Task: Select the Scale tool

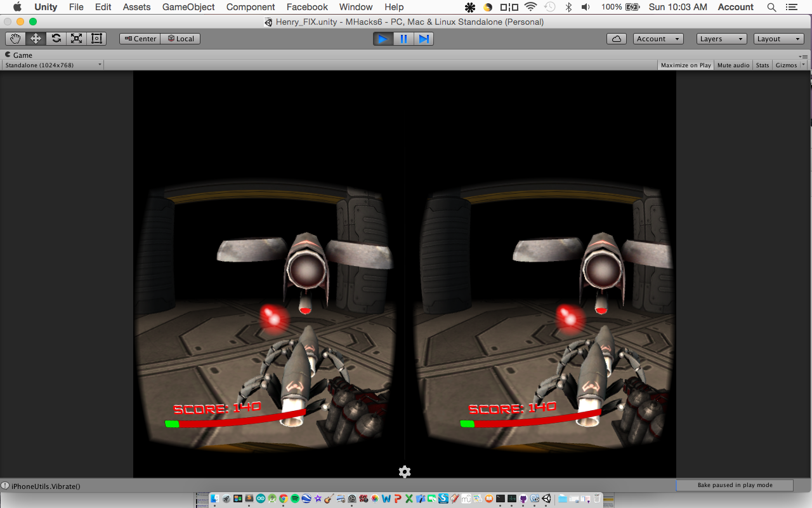Action: pos(76,39)
